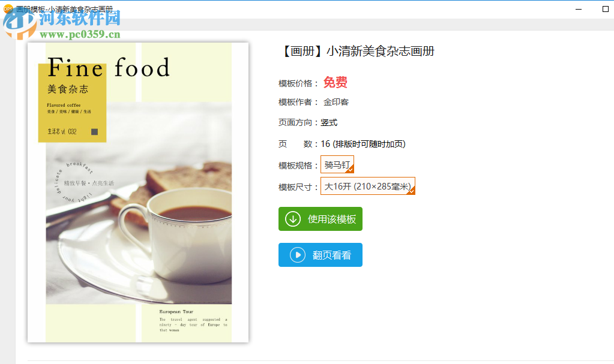This screenshot has height=364, width=614.
Task: Select the 骑马钉 binding option
Action: (x=337, y=164)
